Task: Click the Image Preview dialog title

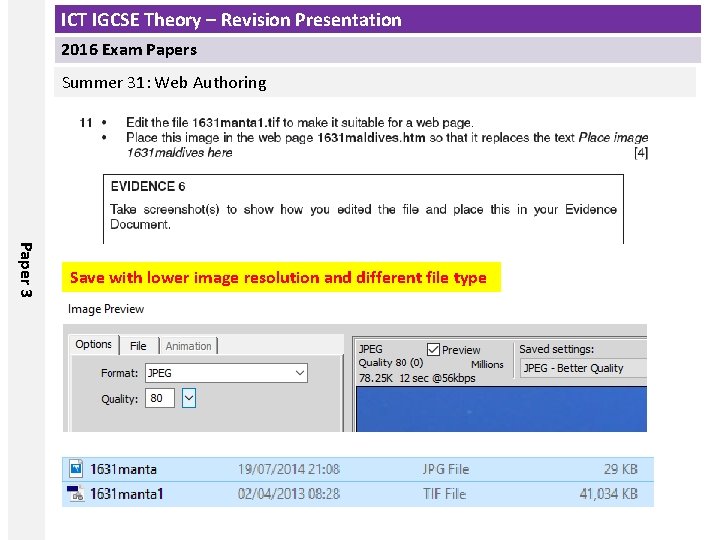Action: 106,309
